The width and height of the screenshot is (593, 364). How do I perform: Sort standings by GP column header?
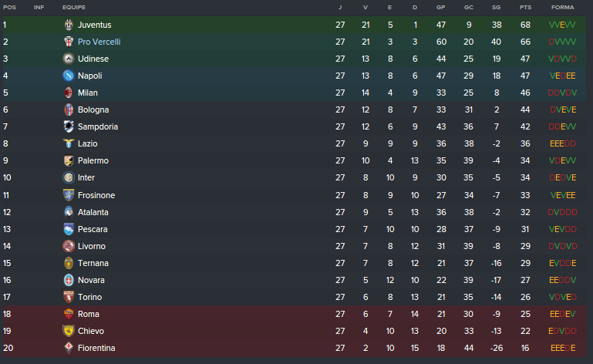pyautogui.click(x=441, y=7)
